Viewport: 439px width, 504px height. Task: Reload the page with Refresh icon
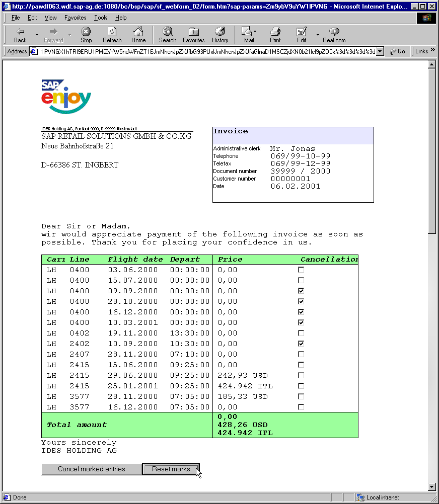pyautogui.click(x=112, y=32)
